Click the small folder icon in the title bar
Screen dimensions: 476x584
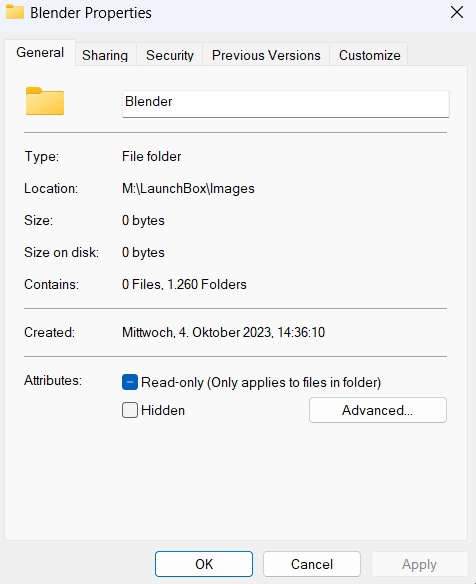15,12
